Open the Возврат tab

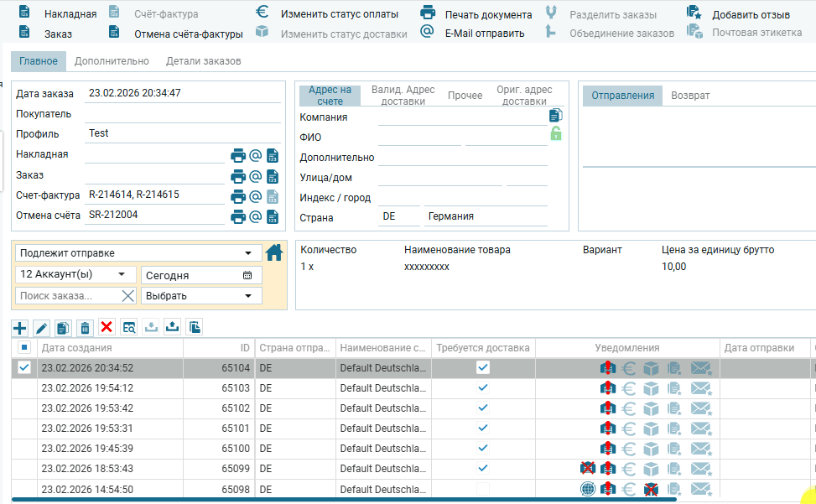690,96
